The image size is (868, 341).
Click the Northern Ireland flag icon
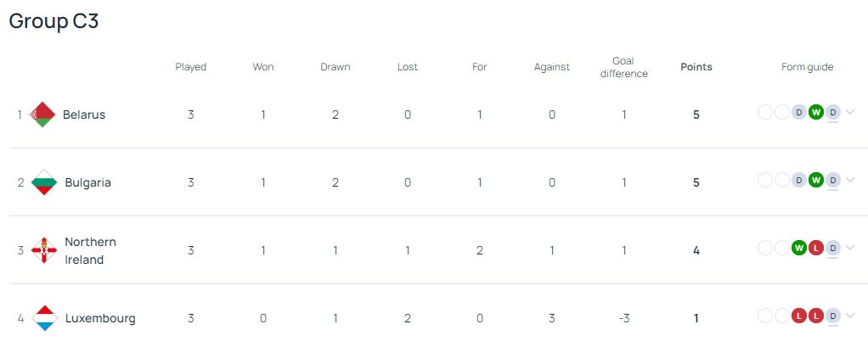tap(44, 250)
